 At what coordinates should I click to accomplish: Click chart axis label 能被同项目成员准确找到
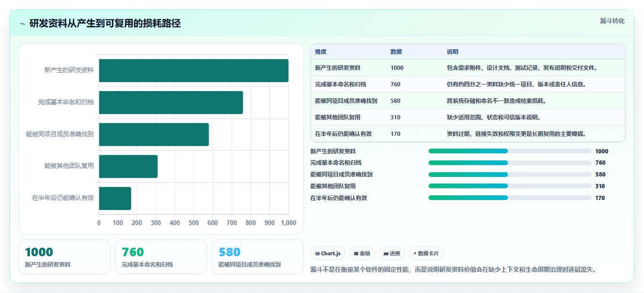pyautogui.click(x=60, y=134)
